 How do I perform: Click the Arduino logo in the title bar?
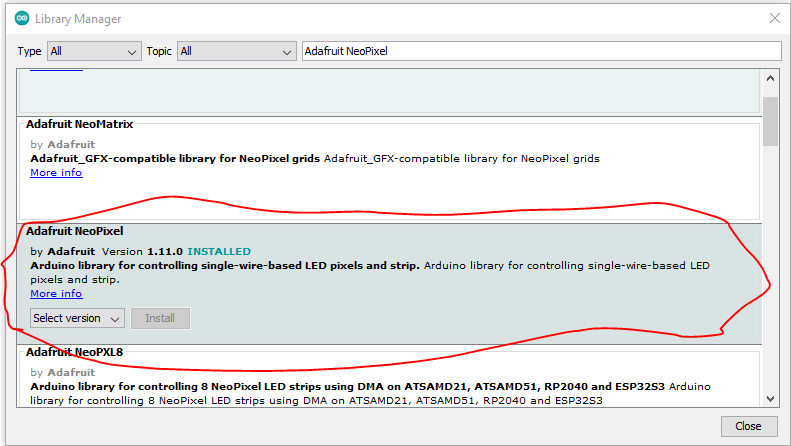pos(21,18)
